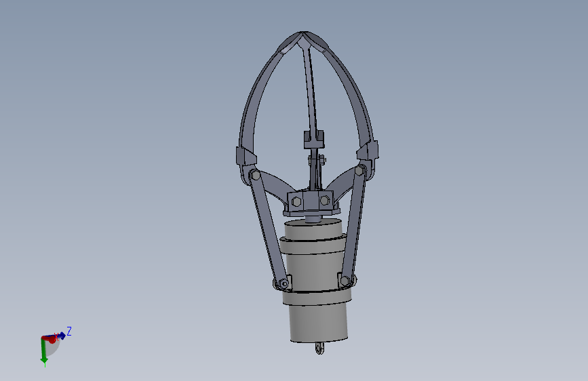Screen dimensions: 588x381
Task: Select the center claw finger running to the tip
Action: (x=310, y=88)
